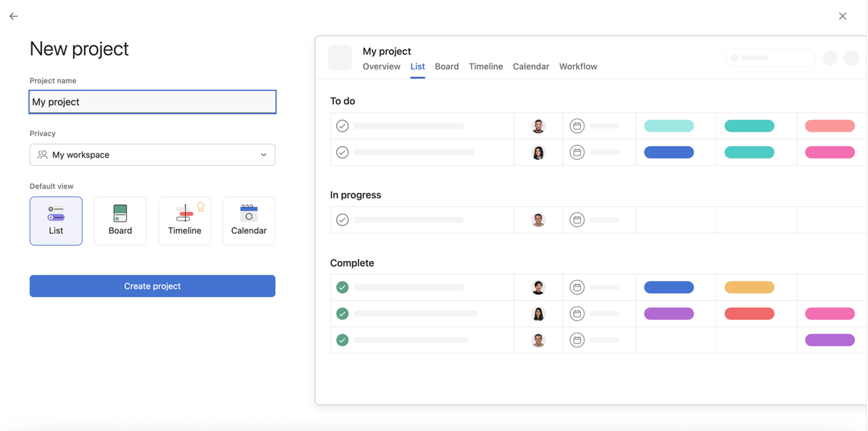868x431 pixels.
Task: Click the assignee avatar in the In progress row
Action: (x=539, y=219)
